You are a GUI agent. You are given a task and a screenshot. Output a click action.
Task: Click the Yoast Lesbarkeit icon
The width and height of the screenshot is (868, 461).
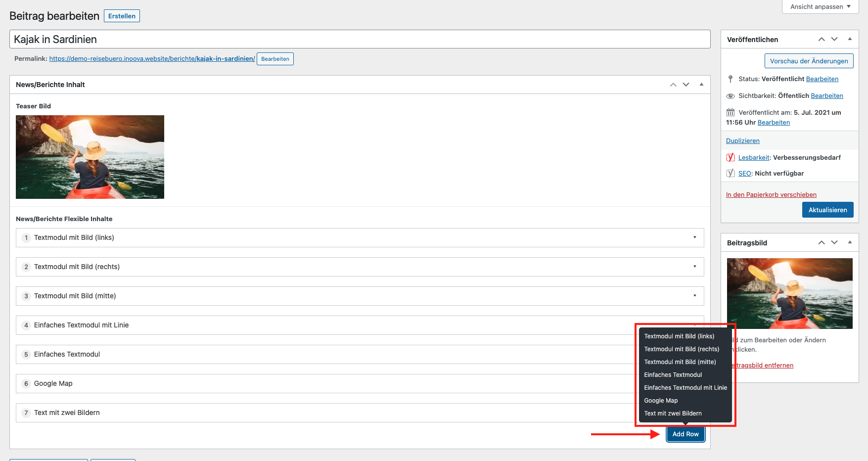(x=731, y=157)
